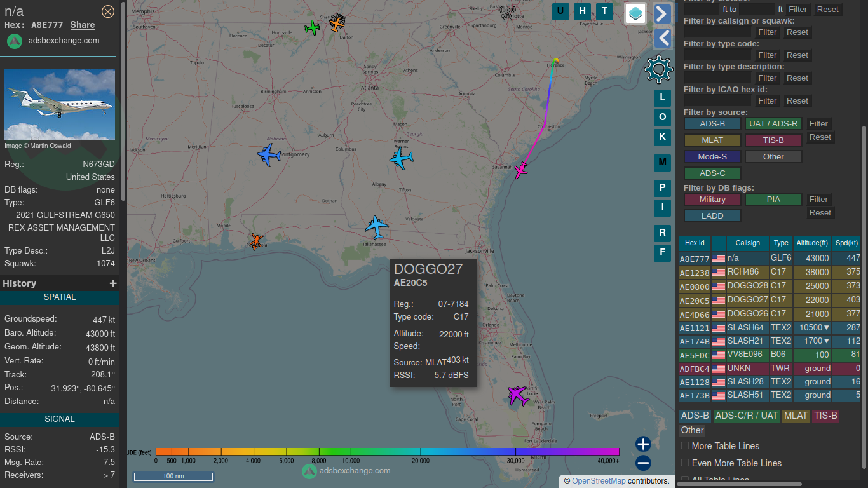Toggle the O map option button
This screenshot has height=488, width=868.
662,118
